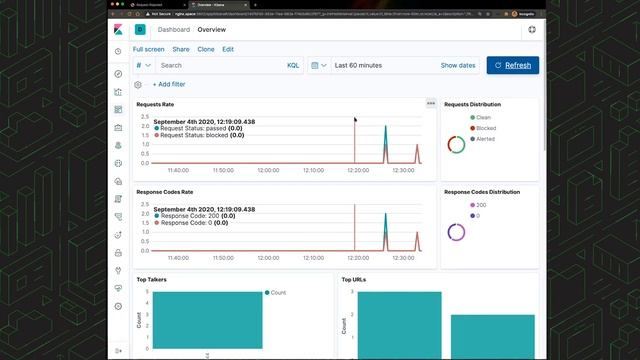Open saved query menu dropdown
This screenshot has height=360, width=640.
click(143, 65)
